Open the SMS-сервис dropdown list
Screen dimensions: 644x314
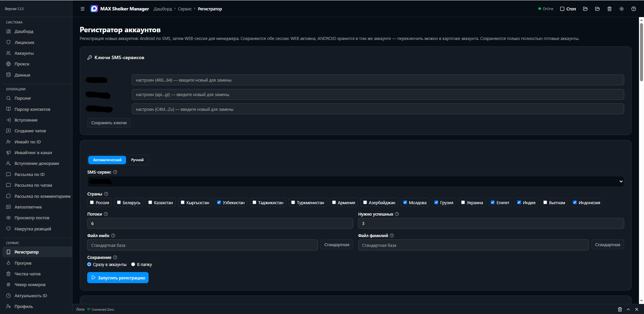[356, 181]
